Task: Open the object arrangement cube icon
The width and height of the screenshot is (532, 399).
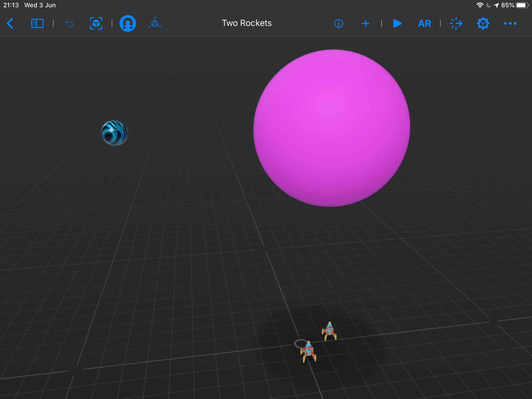Action: [155, 23]
